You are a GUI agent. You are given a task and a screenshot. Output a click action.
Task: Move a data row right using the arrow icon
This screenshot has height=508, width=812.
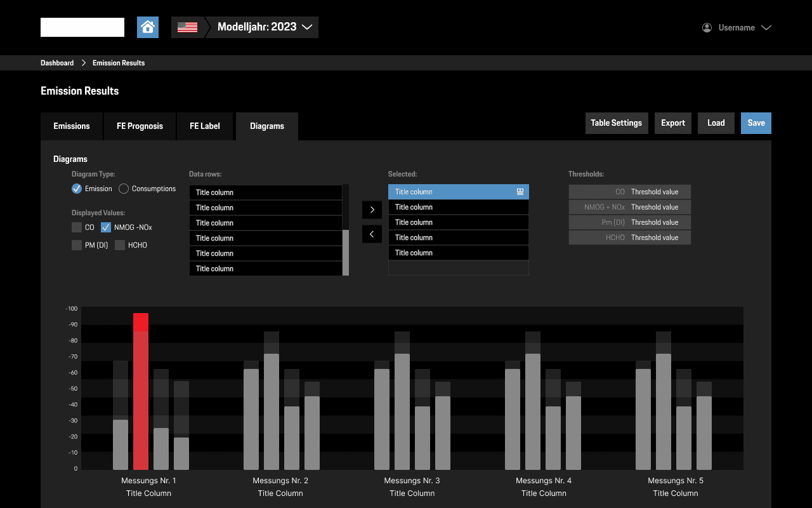372,210
